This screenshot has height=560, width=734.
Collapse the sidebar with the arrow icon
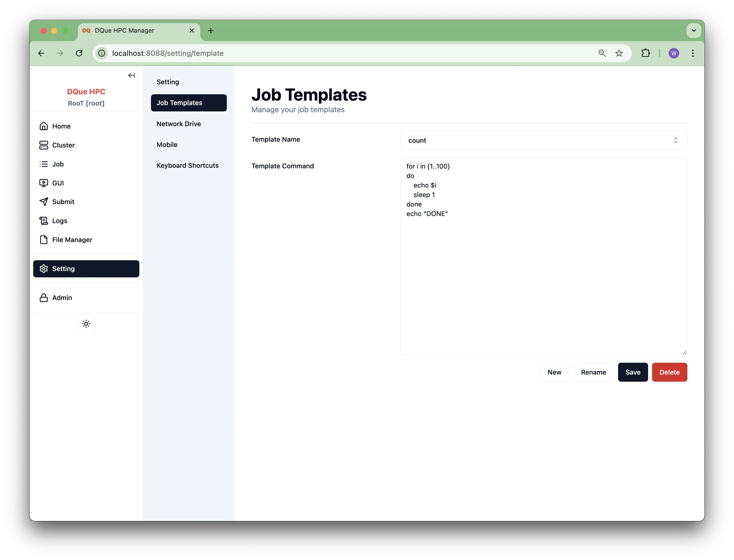pyautogui.click(x=131, y=75)
